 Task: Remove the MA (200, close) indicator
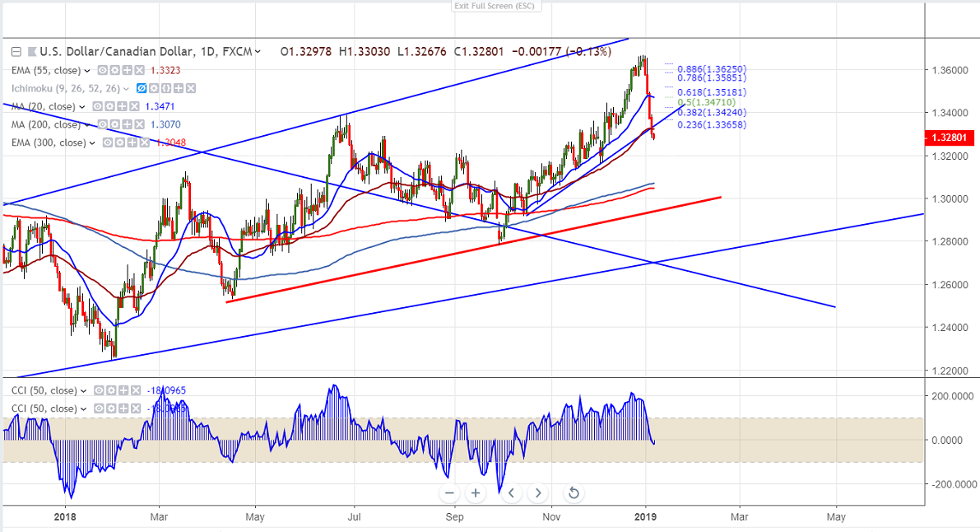tap(139, 124)
